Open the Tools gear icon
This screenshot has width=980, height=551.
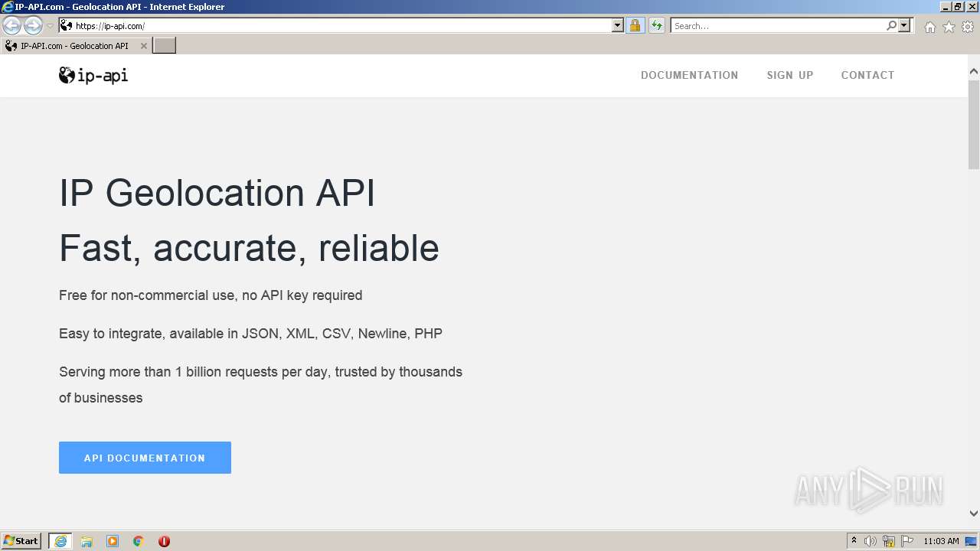point(968,27)
